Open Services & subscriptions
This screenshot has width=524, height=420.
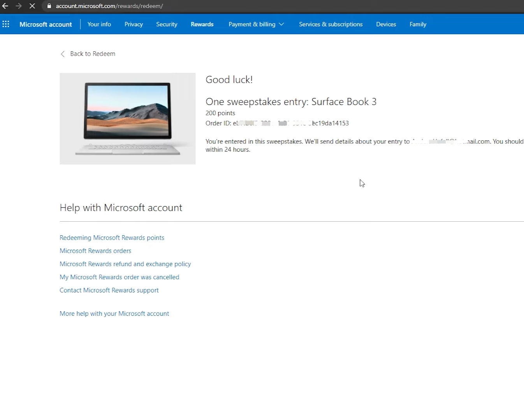pos(331,24)
